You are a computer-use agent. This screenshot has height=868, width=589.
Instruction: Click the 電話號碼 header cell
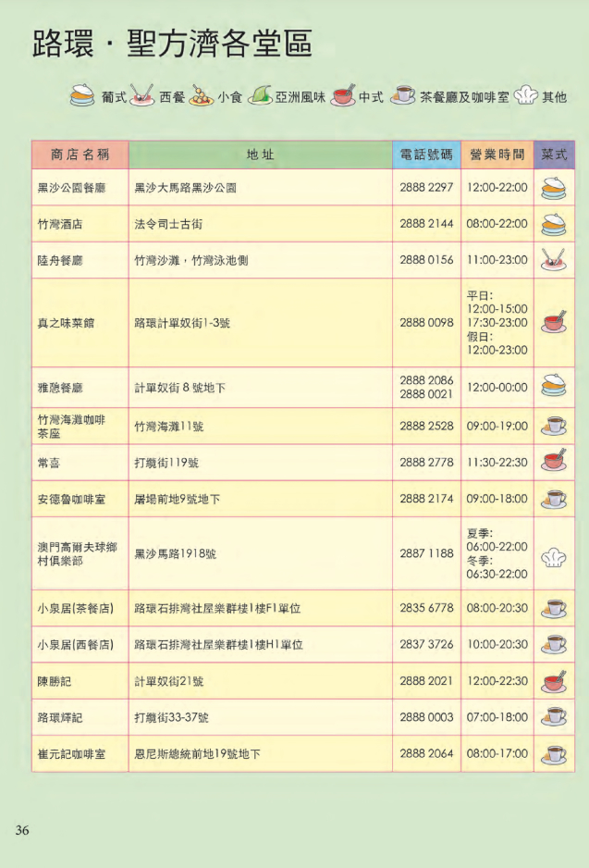(426, 155)
